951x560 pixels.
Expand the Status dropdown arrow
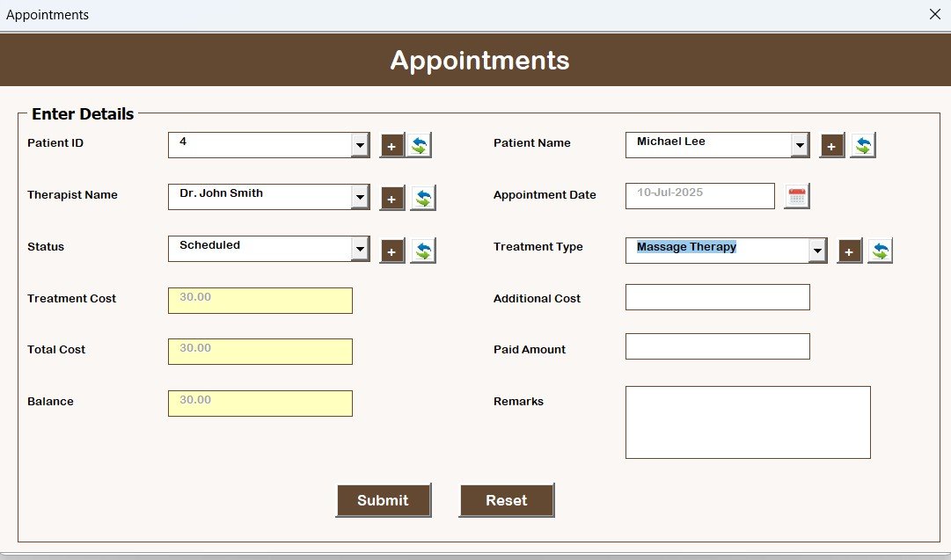pos(361,249)
